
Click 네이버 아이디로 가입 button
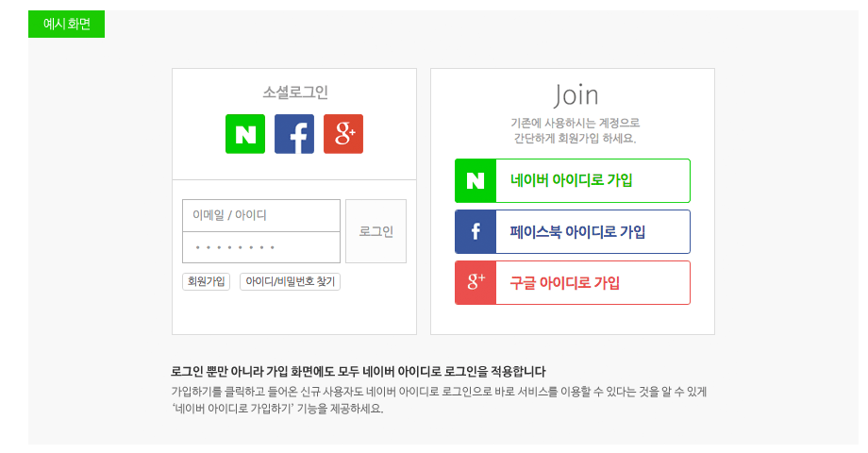573,180
